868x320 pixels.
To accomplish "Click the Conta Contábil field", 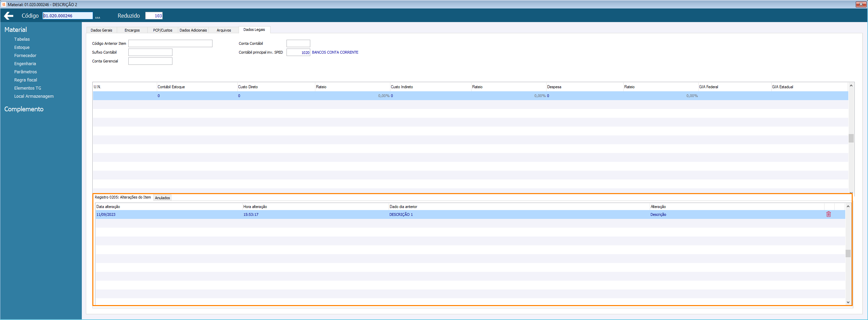I will (298, 43).
